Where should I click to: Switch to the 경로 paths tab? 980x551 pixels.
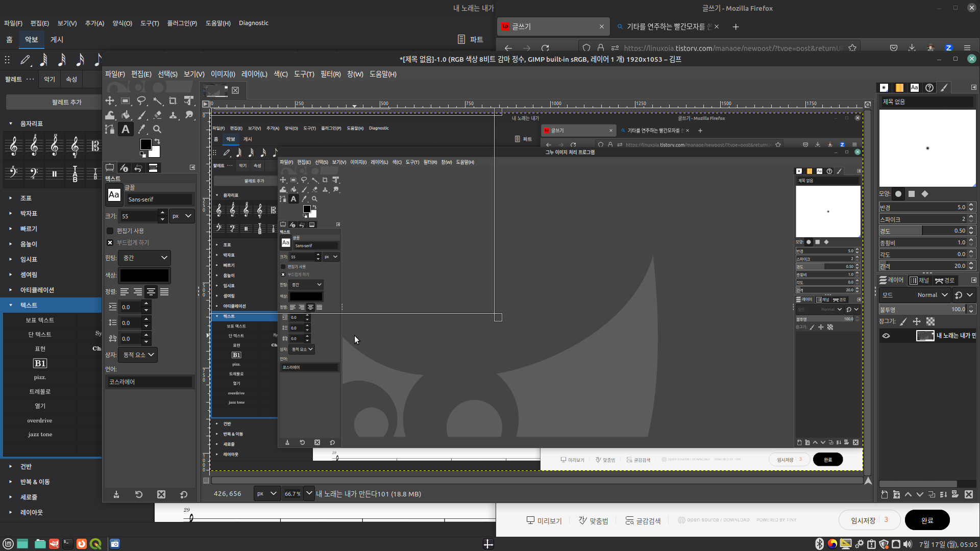coord(944,280)
